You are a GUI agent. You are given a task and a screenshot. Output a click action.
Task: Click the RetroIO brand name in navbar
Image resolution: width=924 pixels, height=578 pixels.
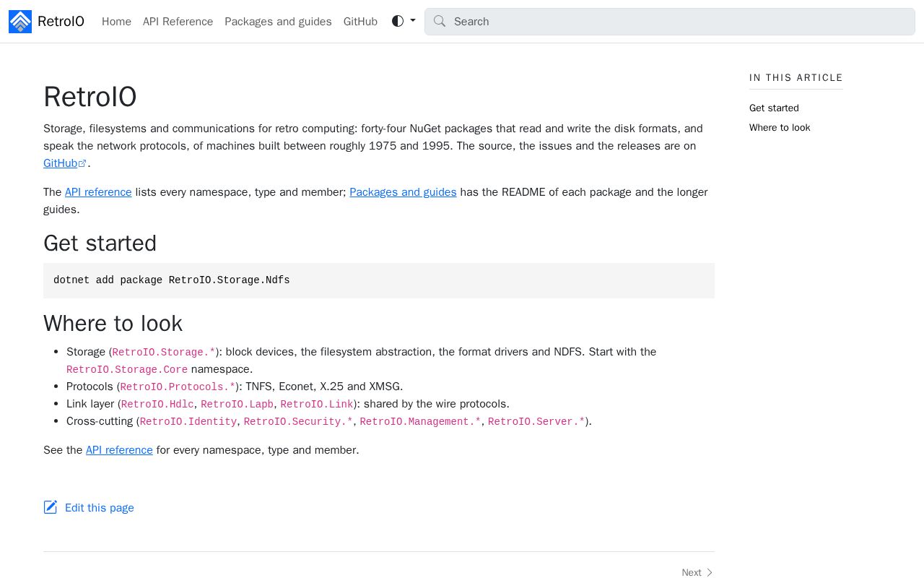(61, 22)
